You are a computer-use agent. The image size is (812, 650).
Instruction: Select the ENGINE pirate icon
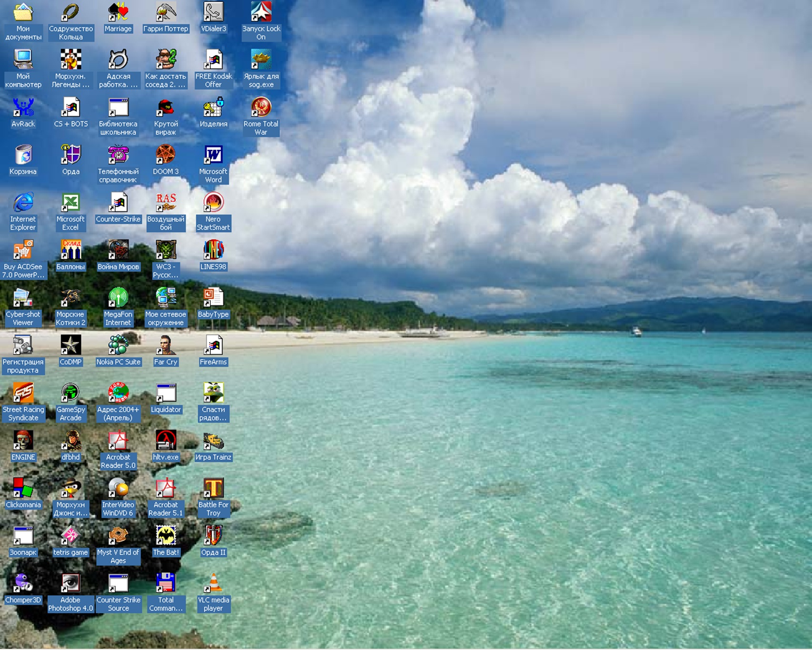click(x=23, y=440)
